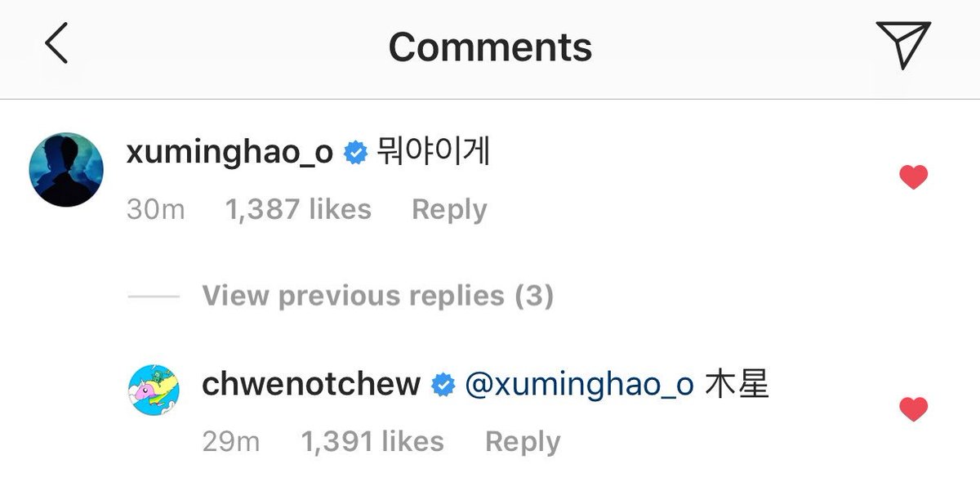Unlike xuminghao_o's comment with the heart
Screen dimensions: 980x500
[913, 176]
